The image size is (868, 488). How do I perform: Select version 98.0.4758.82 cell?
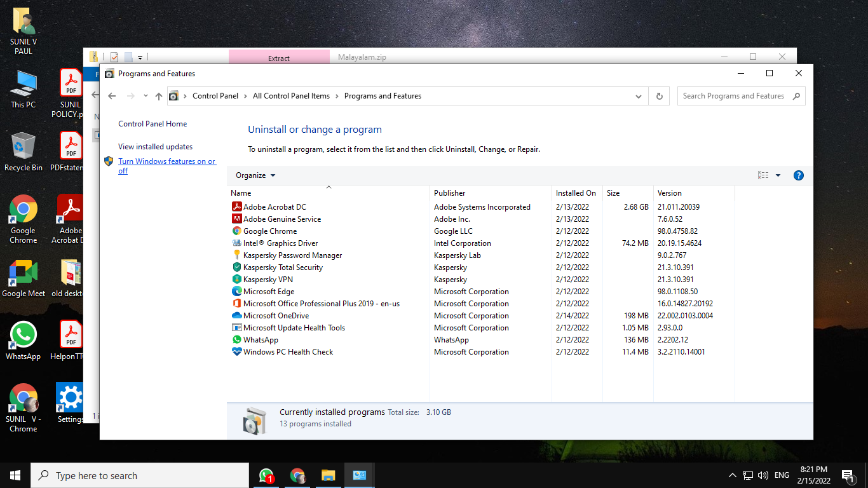tap(677, 231)
